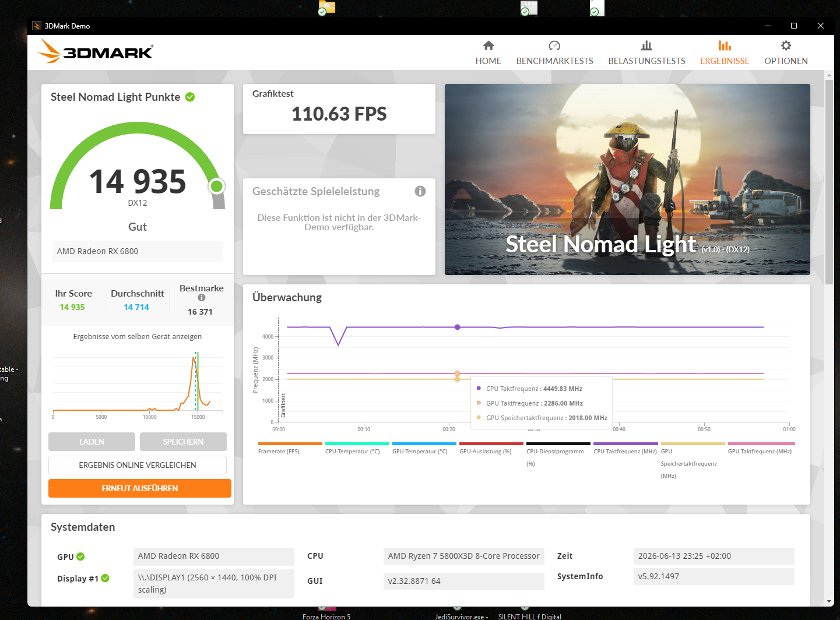Open info icon for Geschätzte Spieleleistung

coord(420,191)
